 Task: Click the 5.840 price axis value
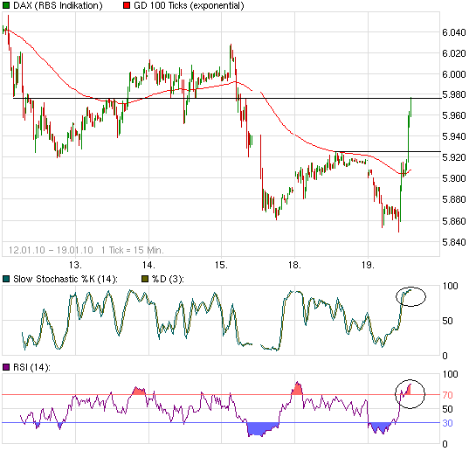(454, 242)
